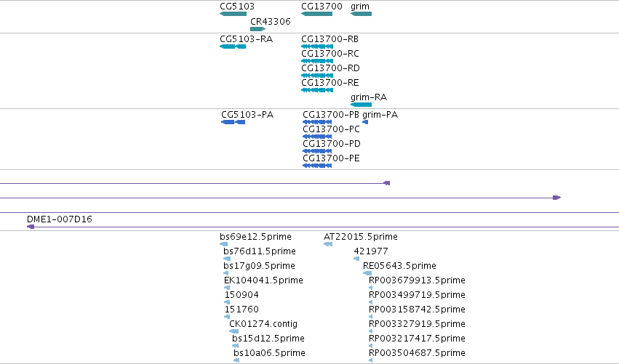Screen dimensions: 619x364
Task: Select CG13700-RB transcript glyph
Action: tap(317, 46)
